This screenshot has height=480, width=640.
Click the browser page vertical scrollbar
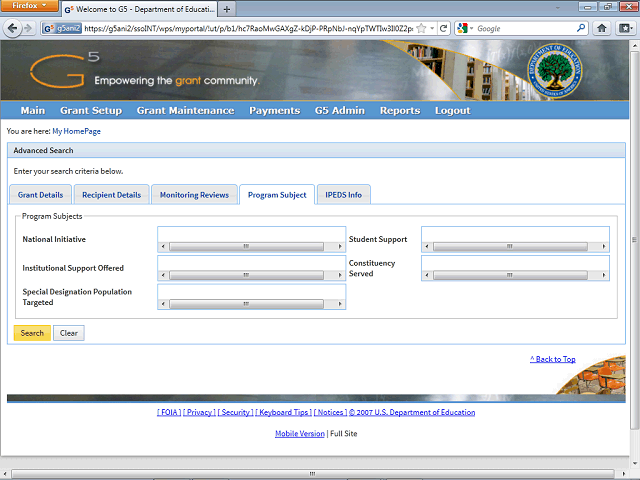coord(635,253)
